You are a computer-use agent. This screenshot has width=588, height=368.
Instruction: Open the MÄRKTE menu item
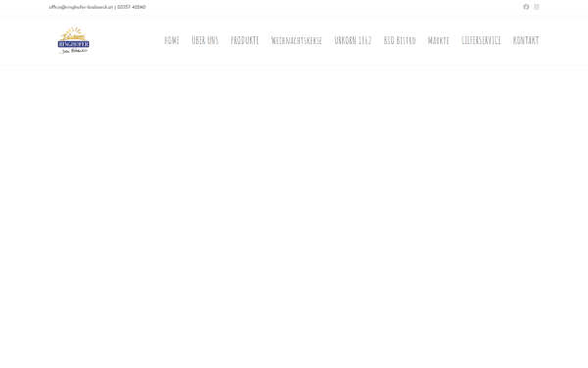coord(438,40)
